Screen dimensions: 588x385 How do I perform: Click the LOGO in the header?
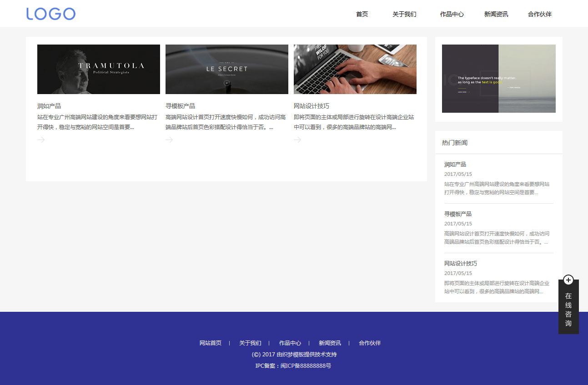pyautogui.click(x=50, y=14)
